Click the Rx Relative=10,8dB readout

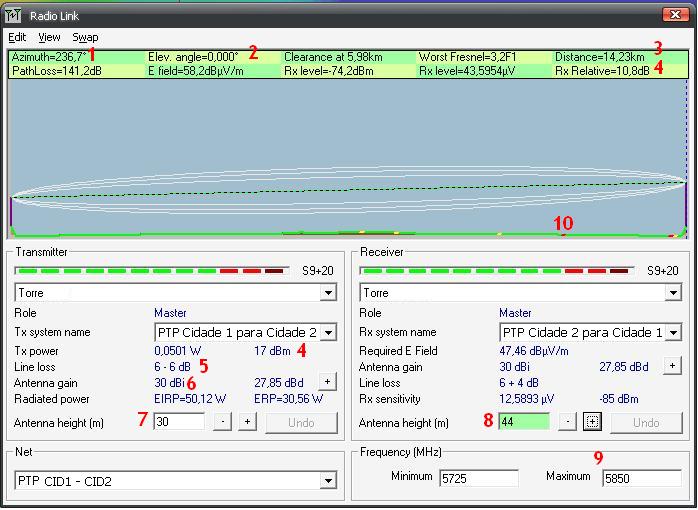[602, 71]
